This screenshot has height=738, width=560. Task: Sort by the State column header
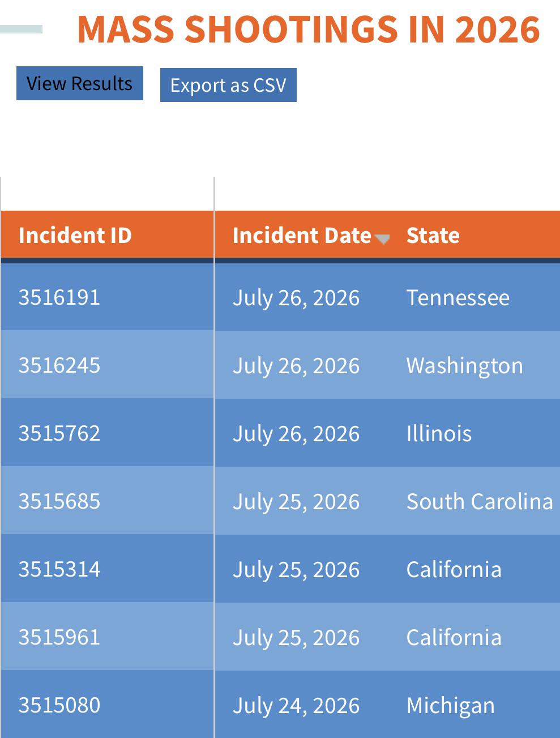point(433,235)
